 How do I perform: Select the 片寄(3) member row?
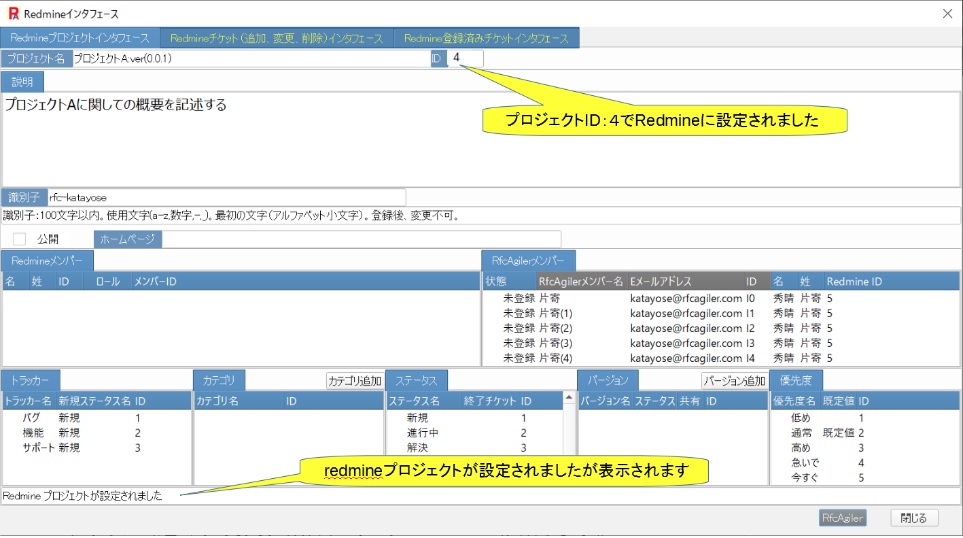(x=721, y=343)
